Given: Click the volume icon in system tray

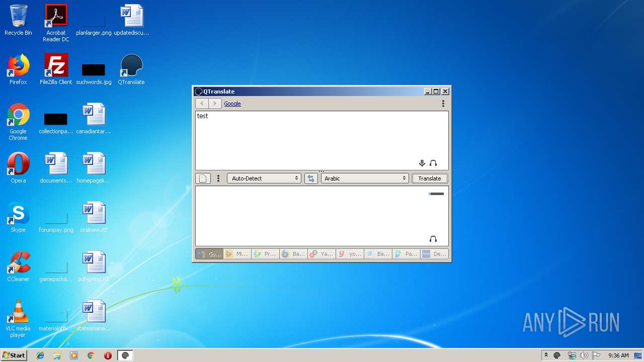Looking at the screenshot, I should click(x=584, y=355).
